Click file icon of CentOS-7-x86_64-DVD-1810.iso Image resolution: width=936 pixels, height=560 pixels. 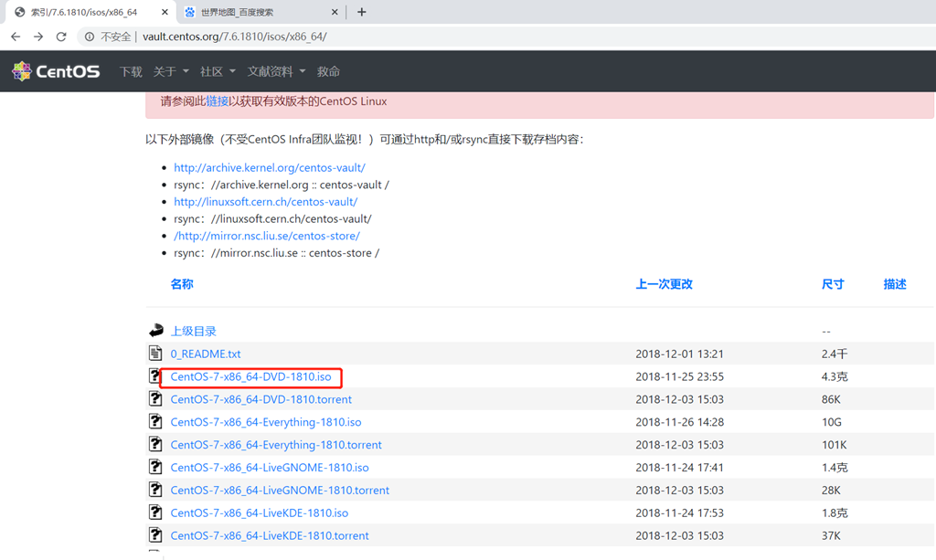pos(154,375)
